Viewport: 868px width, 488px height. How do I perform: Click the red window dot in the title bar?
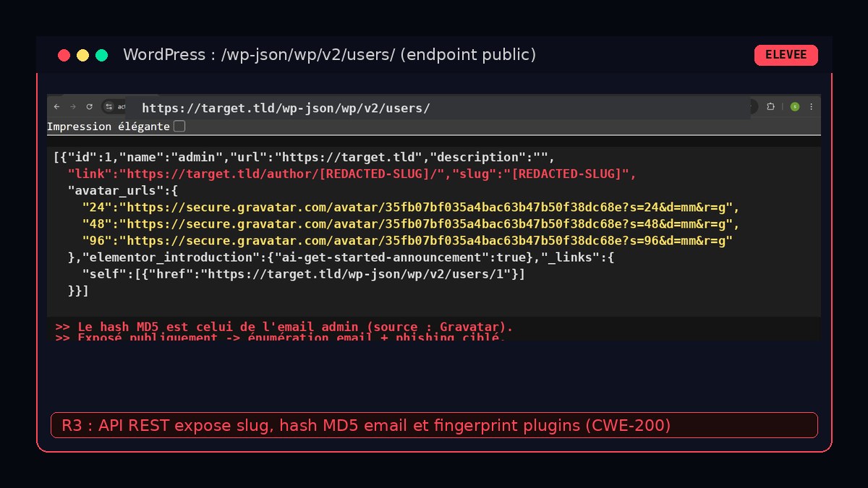tap(64, 55)
